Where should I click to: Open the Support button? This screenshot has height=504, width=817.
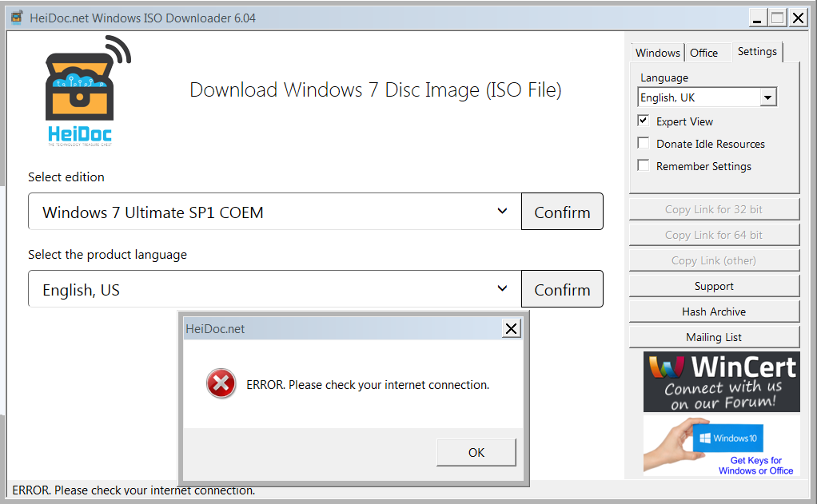(x=714, y=286)
